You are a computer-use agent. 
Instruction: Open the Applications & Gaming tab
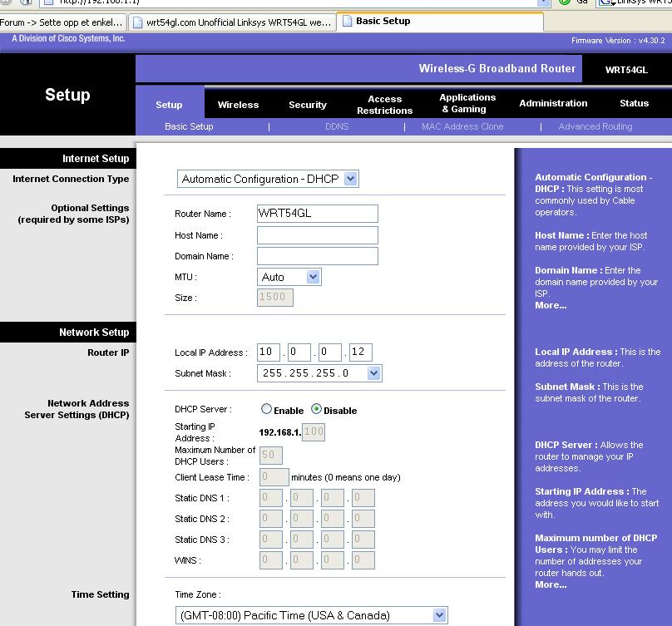pyautogui.click(x=467, y=103)
